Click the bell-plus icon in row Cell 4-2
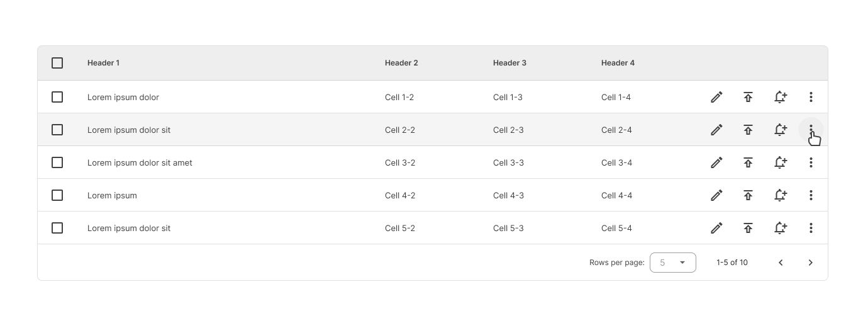Viewport: 868px width, 323px height. point(780,195)
